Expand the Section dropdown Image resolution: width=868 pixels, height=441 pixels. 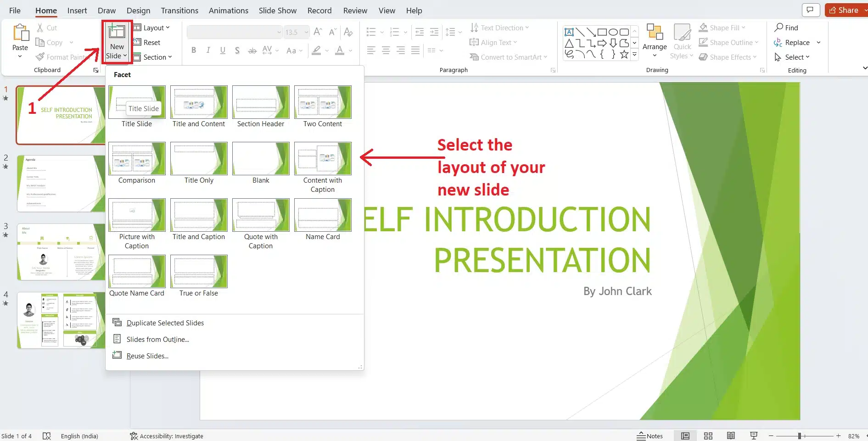point(154,57)
